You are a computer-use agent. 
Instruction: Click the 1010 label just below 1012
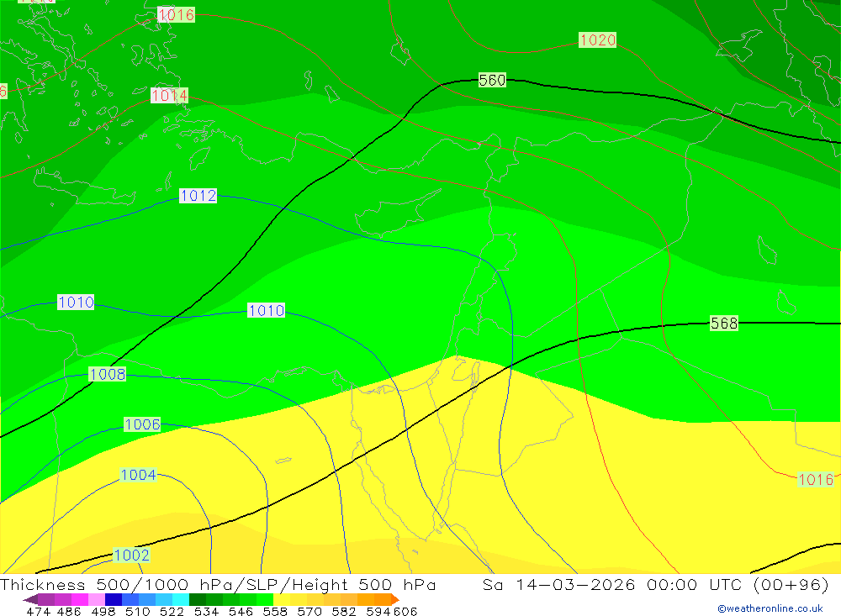[x=266, y=310]
